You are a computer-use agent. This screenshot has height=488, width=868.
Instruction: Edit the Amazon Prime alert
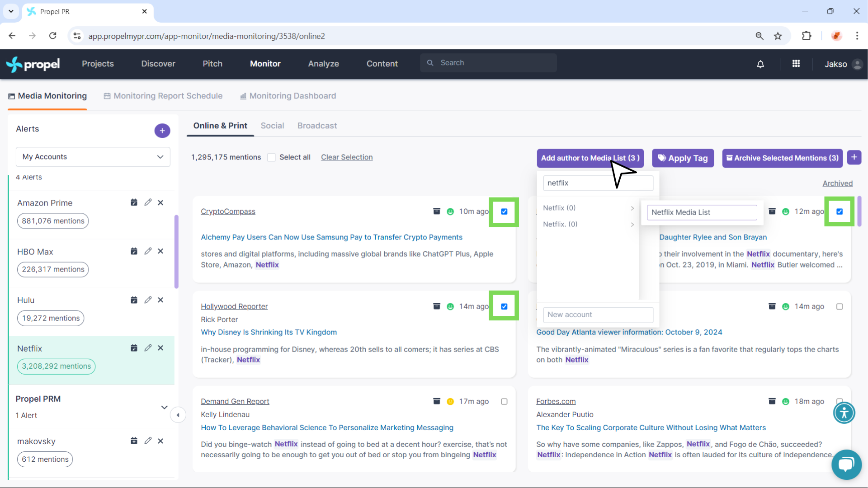point(148,202)
